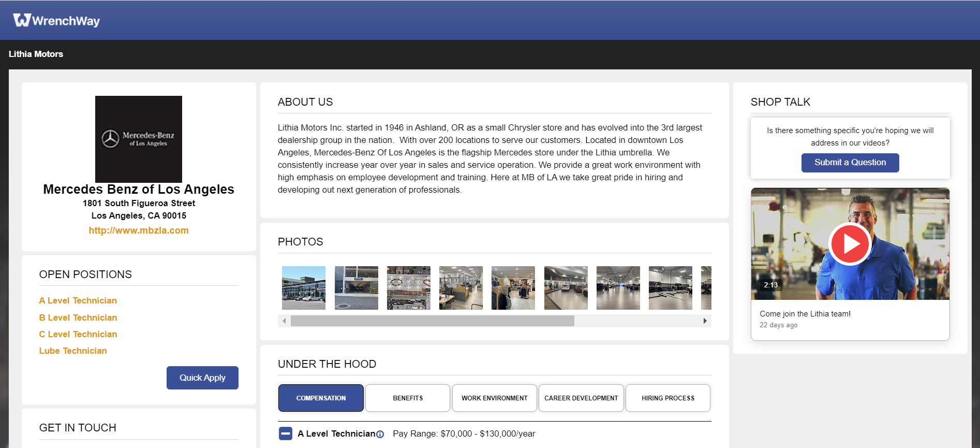Switch to the Benefits tab
This screenshot has height=448, width=980.
408,398
